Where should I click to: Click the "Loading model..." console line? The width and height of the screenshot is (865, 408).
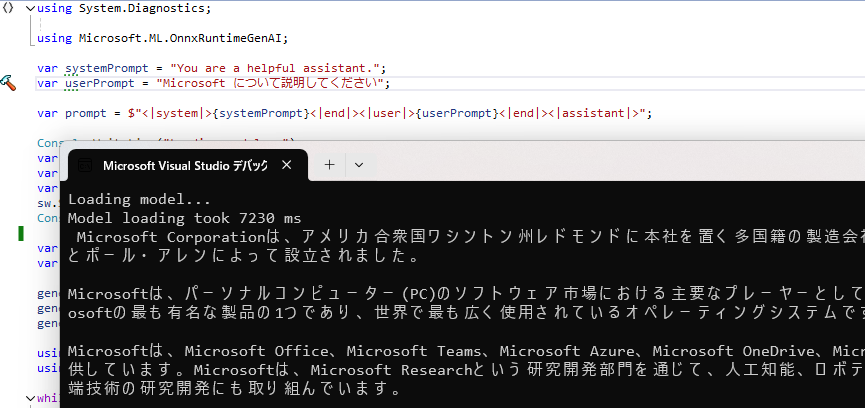pos(139,199)
